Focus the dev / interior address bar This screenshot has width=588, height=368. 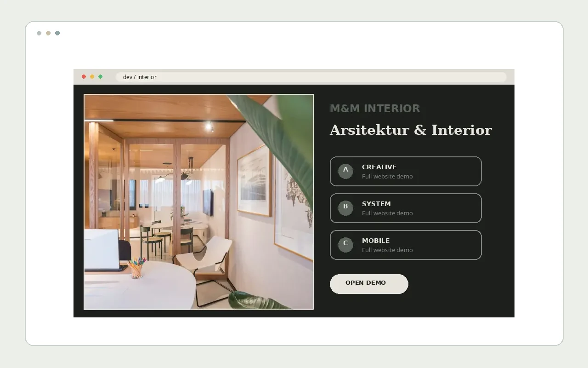coord(311,77)
